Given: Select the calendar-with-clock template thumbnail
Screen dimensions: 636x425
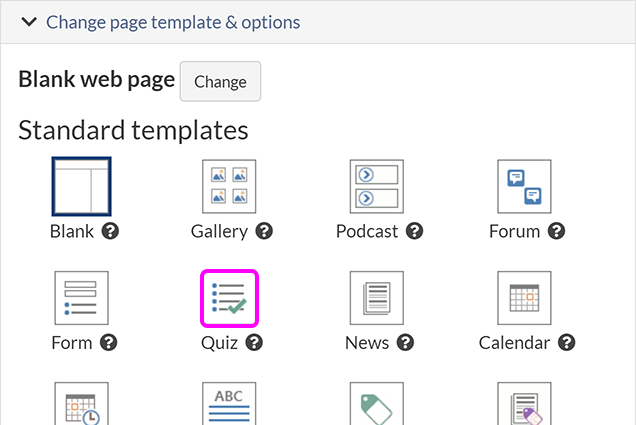Looking at the screenshot, I should point(81,403).
